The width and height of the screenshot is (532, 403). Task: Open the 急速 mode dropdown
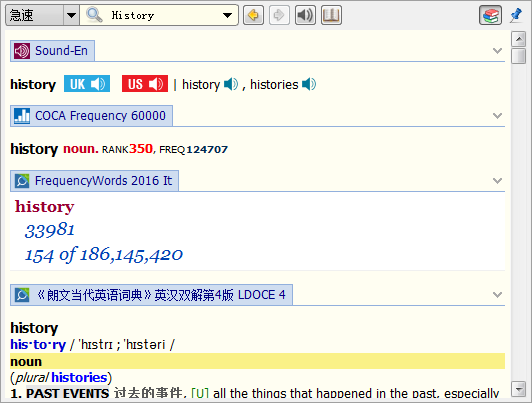point(71,15)
